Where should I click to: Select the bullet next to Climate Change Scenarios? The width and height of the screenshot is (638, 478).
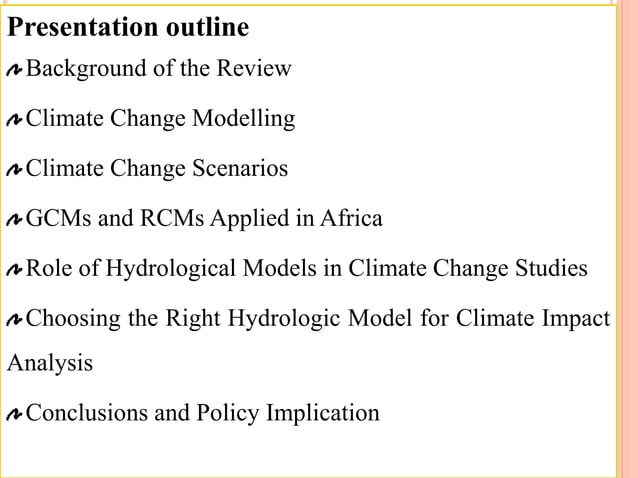coord(15,171)
